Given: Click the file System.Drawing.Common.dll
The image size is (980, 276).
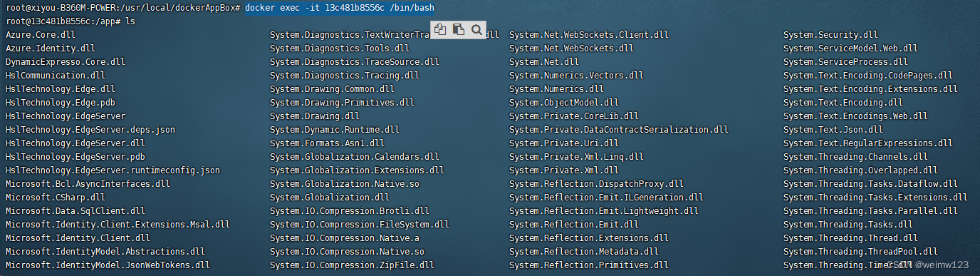Looking at the screenshot, I should tap(332, 88).
